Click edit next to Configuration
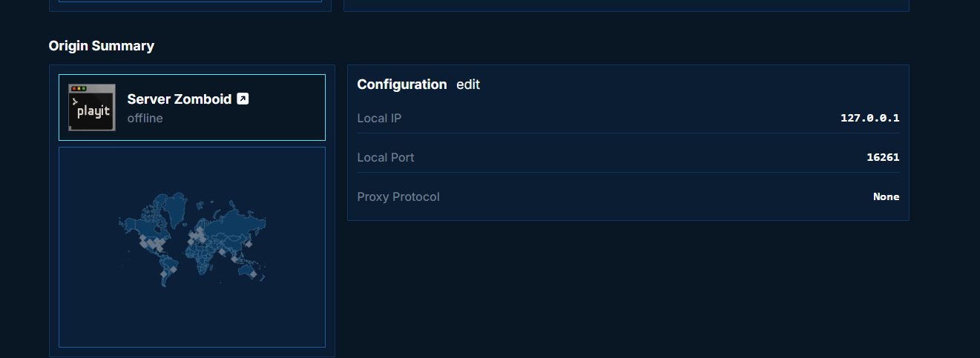Viewport: 980px width, 358px height. point(468,84)
